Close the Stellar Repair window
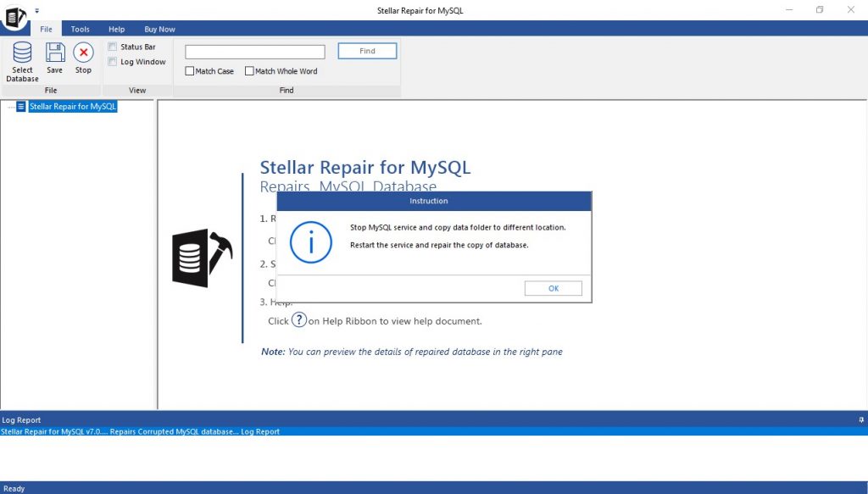The image size is (868, 494). click(851, 10)
